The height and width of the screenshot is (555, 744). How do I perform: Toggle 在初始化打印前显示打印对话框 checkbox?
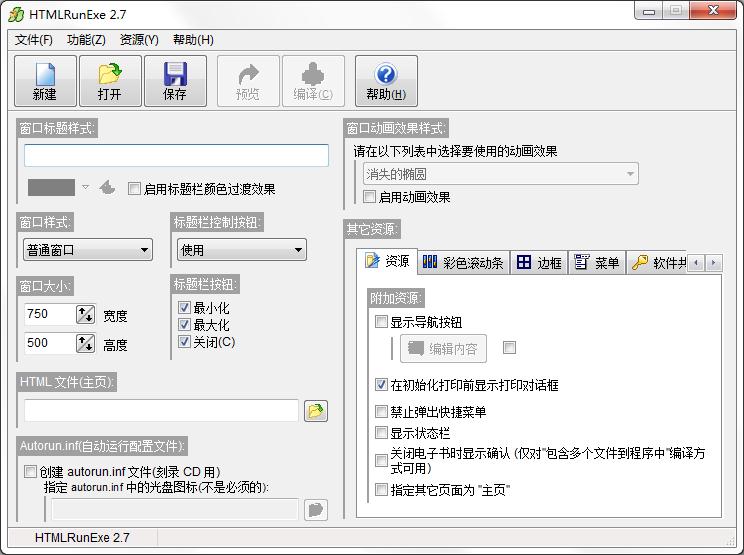coord(381,384)
